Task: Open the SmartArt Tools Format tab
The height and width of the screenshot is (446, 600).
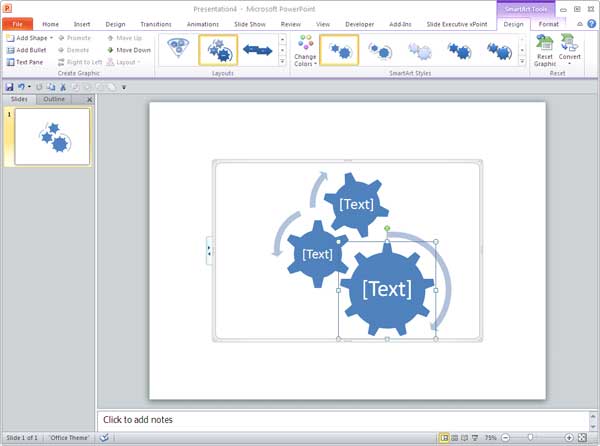Action: (x=548, y=24)
